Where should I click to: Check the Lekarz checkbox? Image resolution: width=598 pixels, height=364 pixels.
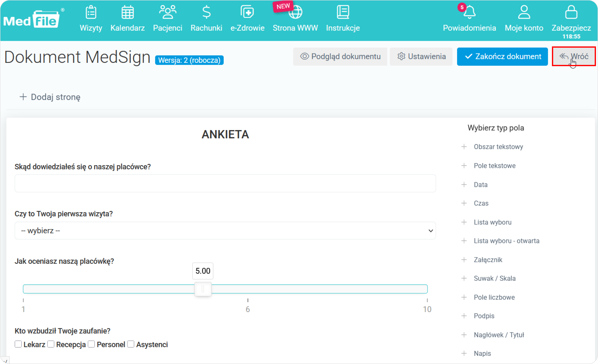pos(18,344)
